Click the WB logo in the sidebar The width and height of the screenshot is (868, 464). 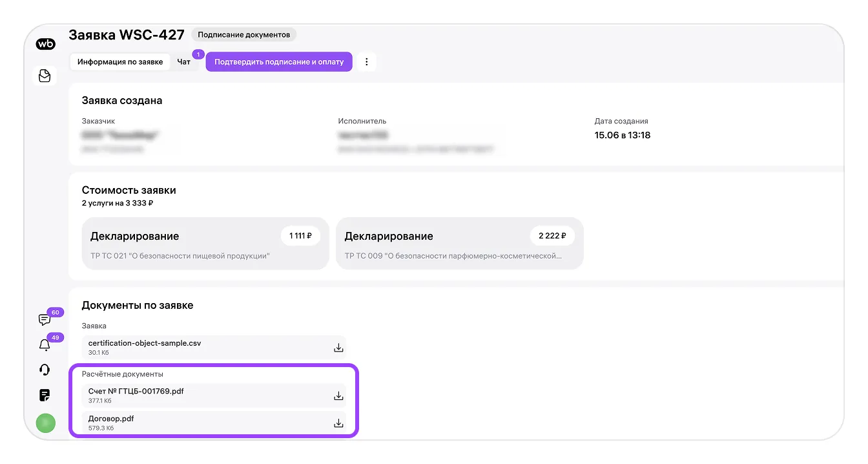point(45,44)
